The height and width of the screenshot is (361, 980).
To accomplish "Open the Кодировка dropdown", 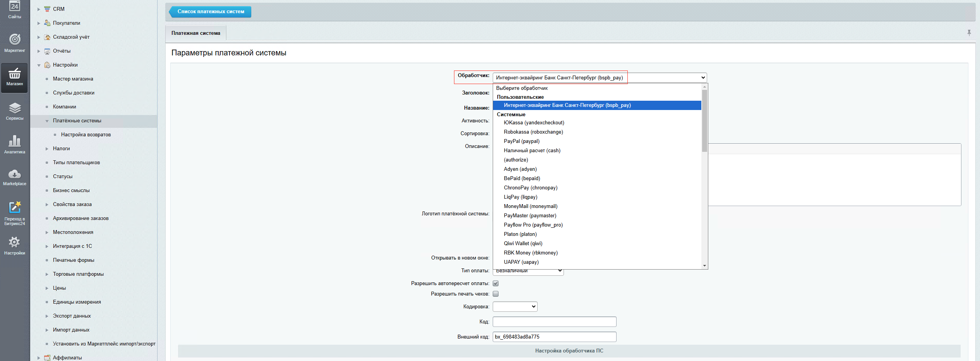I will [515, 306].
